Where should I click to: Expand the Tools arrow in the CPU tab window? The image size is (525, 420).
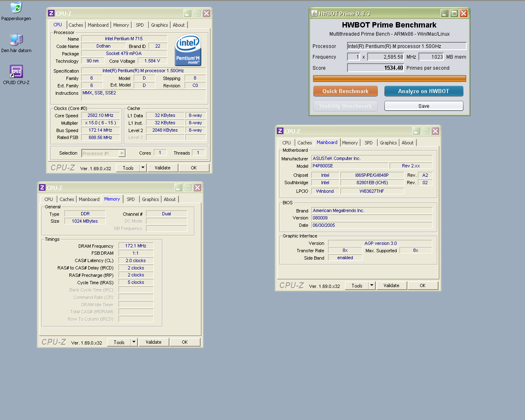[143, 168]
